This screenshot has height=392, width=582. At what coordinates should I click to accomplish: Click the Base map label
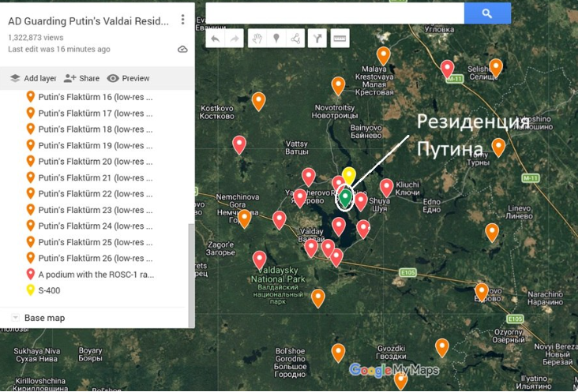[44, 318]
